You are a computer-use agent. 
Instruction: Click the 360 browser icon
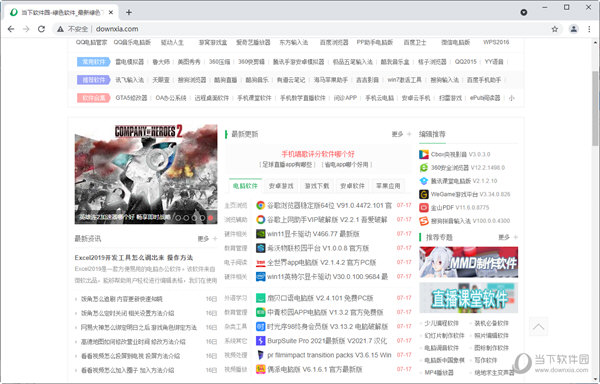pos(424,168)
